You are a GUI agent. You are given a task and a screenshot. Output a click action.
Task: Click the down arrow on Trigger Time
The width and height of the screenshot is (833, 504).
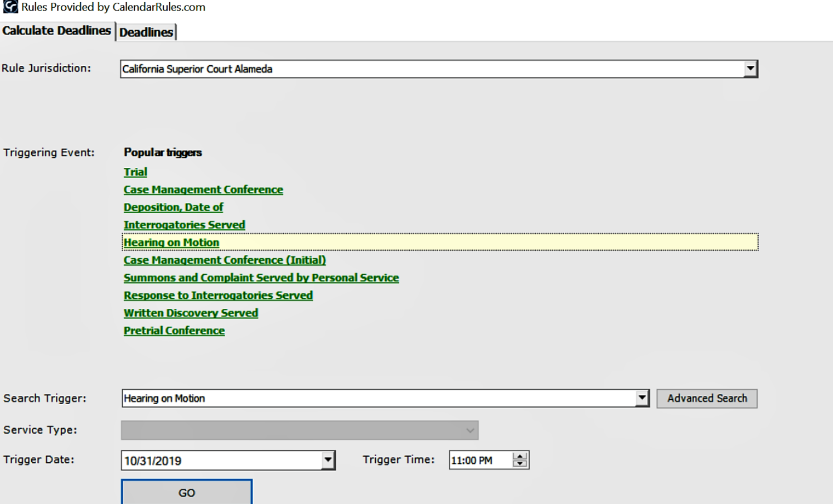[x=520, y=463]
